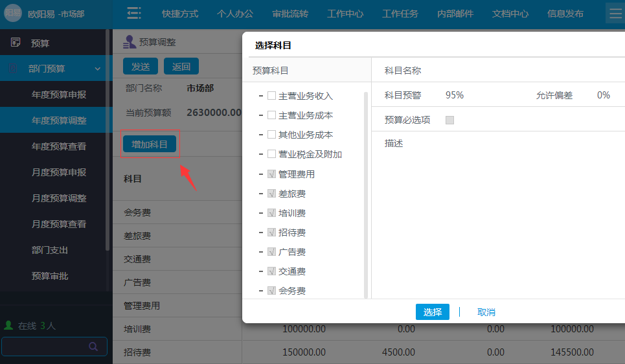
Task: Collapse the 管理费用 tree node
Action: (260, 175)
